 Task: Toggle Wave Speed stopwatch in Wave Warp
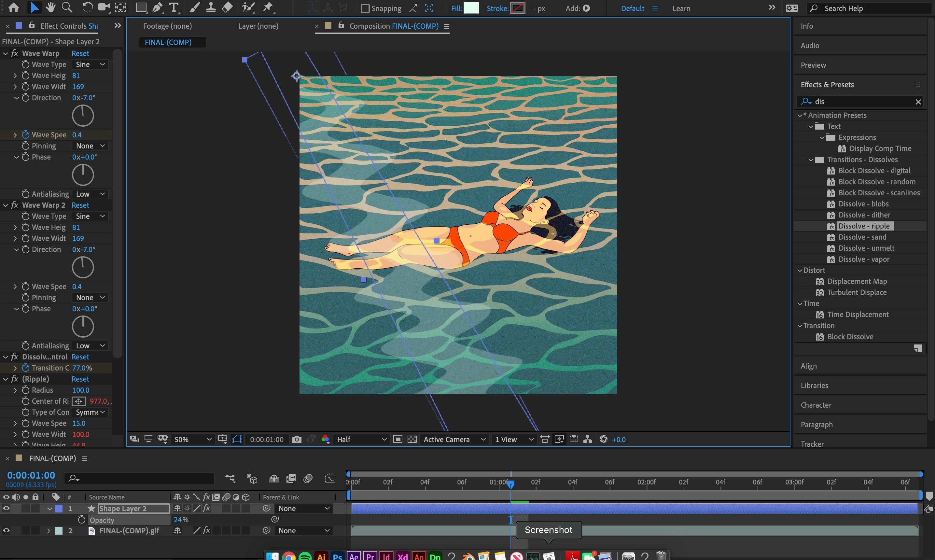tap(26, 135)
